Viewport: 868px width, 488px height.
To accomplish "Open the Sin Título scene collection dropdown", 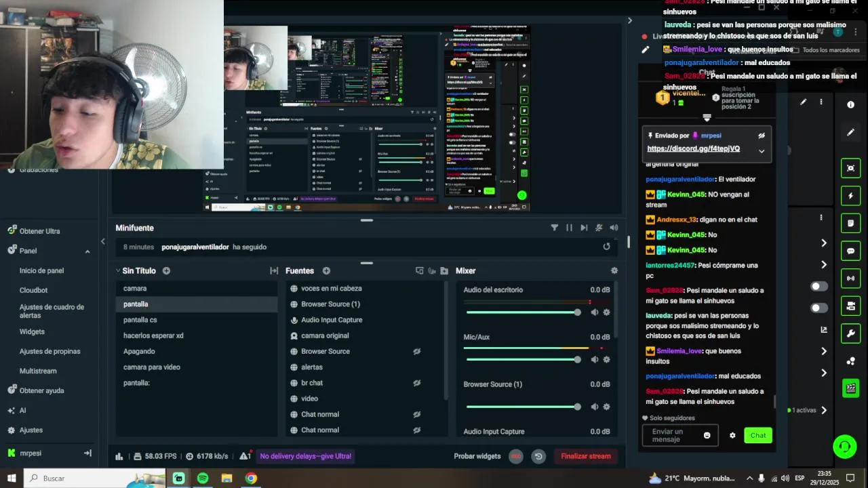I will pyautogui.click(x=119, y=270).
